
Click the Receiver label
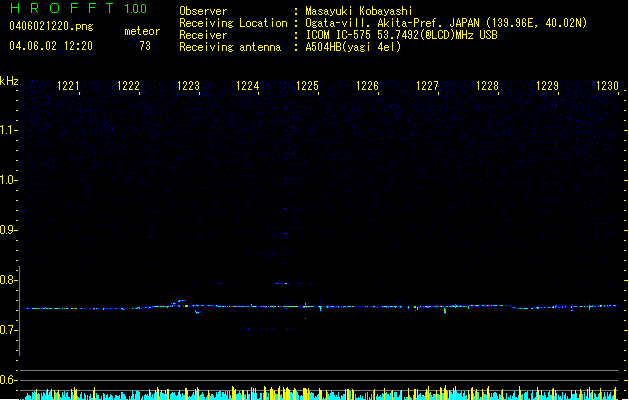[203, 35]
